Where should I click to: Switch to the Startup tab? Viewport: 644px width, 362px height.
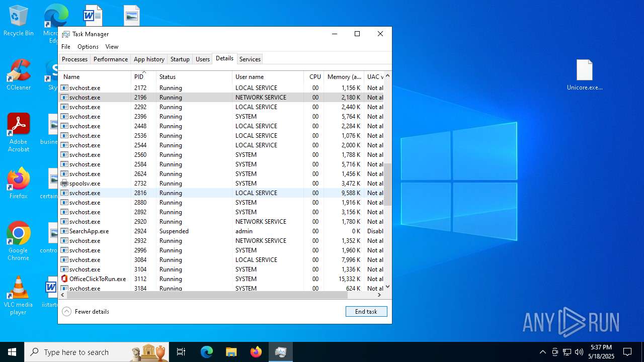coord(180,59)
